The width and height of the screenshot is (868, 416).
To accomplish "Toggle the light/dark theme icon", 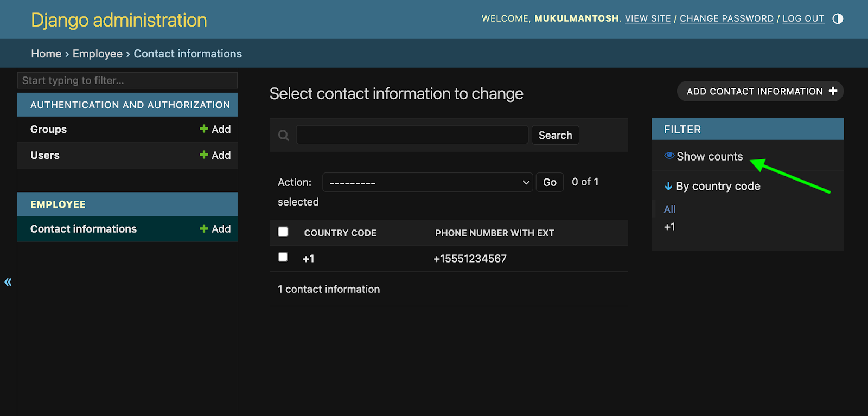I will coord(838,19).
